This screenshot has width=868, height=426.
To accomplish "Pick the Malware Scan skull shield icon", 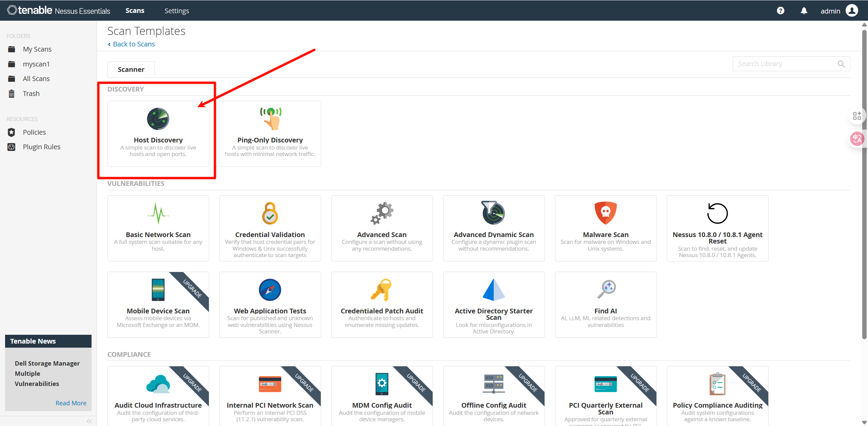I will pos(606,213).
